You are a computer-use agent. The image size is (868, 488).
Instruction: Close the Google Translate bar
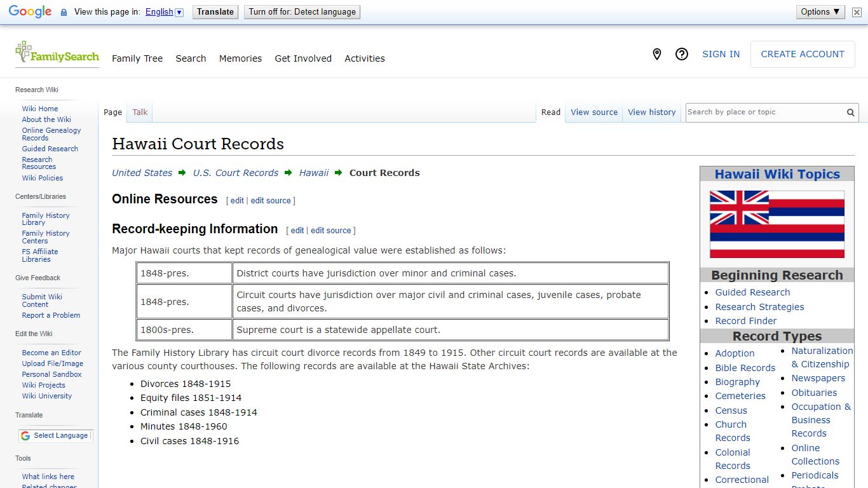857,12
